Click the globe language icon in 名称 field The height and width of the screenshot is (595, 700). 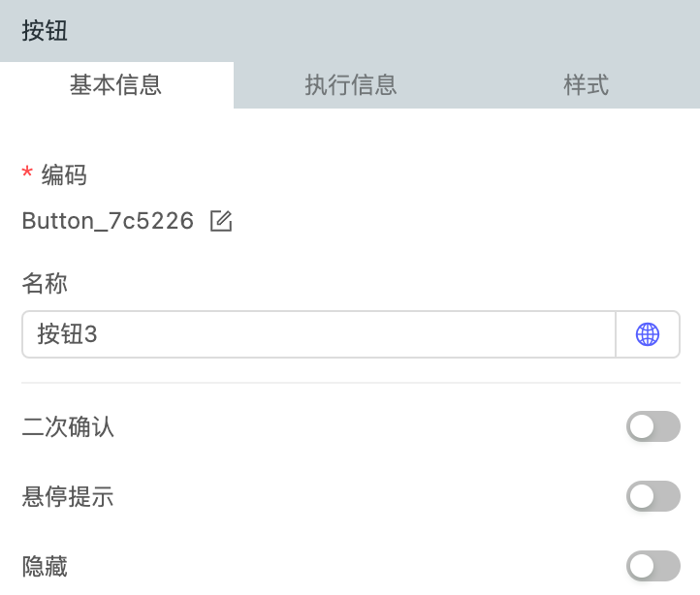point(648,335)
